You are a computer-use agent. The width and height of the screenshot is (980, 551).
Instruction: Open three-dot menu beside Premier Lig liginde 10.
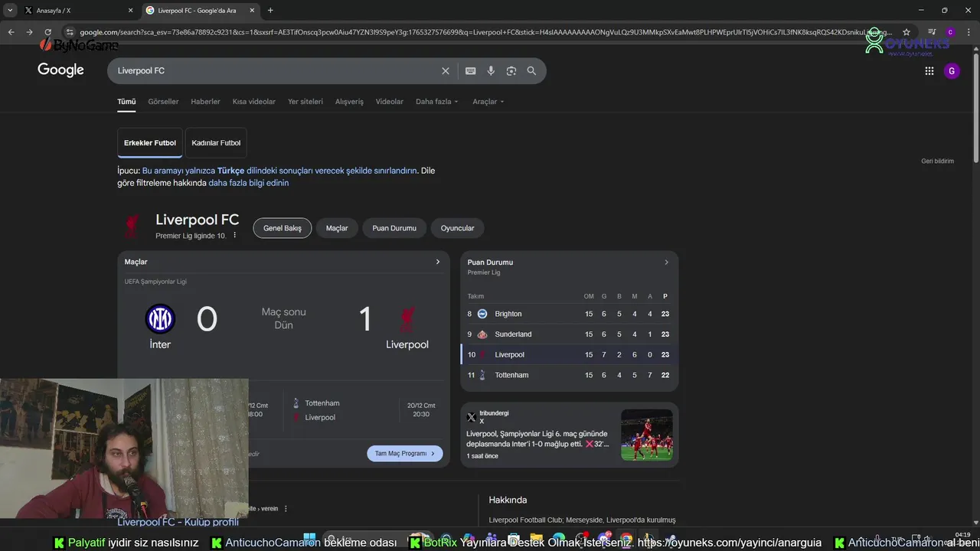click(x=234, y=235)
